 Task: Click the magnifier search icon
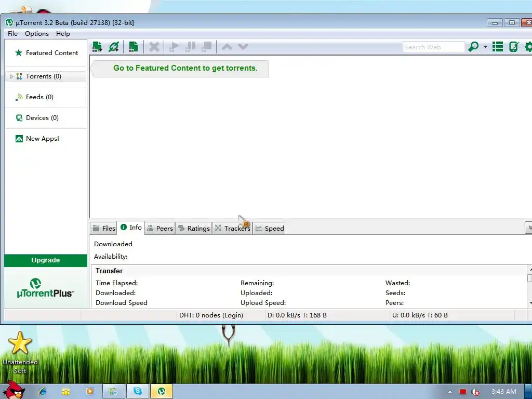tap(473, 47)
